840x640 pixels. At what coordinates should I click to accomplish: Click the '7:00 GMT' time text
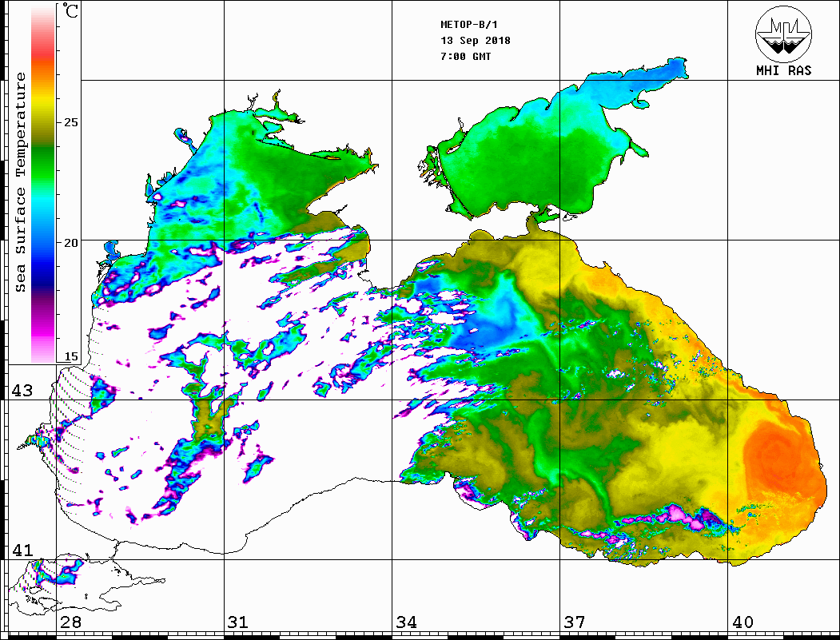click(465, 57)
